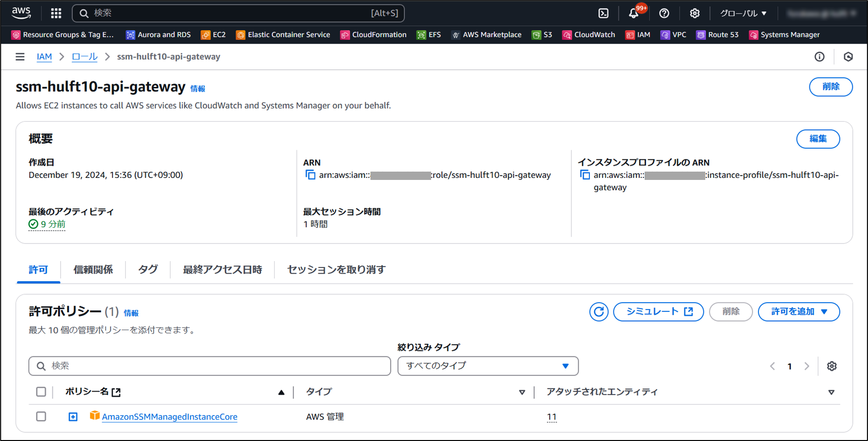The image size is (868, 441).
Task: Open the CloudFormation shortcut
Action: (x=373, y=35)
